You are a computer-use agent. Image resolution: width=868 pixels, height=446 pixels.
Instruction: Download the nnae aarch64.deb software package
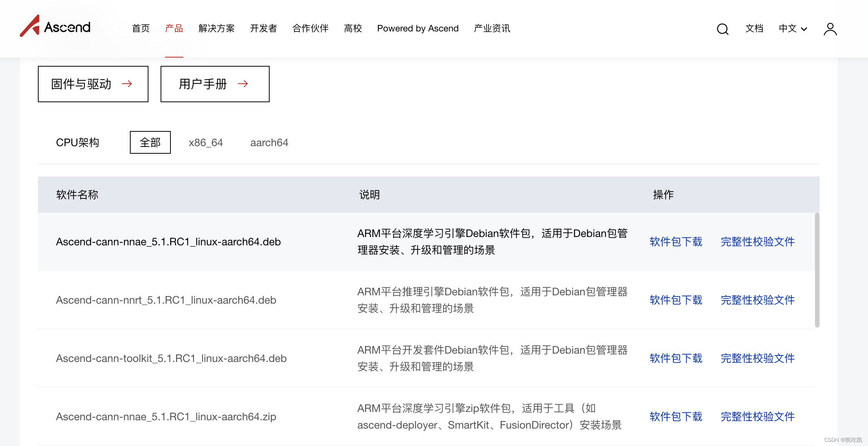[x=676, y=242]
